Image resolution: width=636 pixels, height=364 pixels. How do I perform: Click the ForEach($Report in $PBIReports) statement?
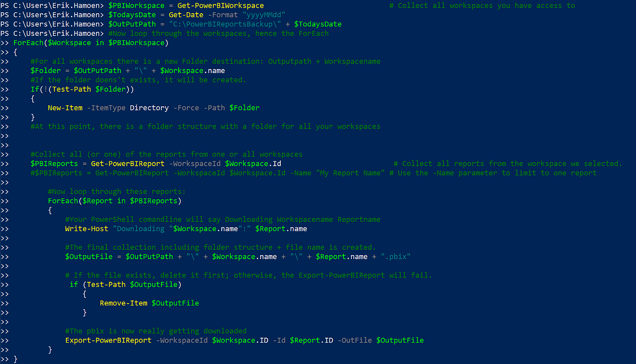[114, 201]
